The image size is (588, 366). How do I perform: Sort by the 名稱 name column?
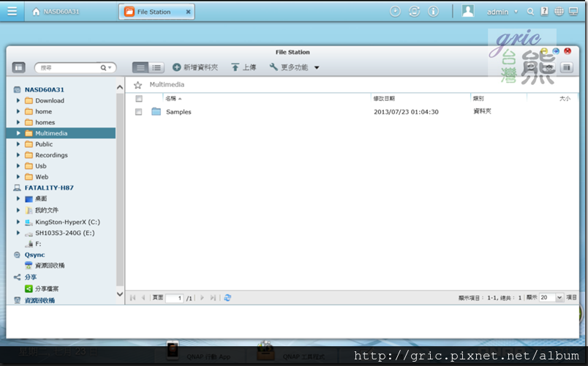tap(173, 98)
